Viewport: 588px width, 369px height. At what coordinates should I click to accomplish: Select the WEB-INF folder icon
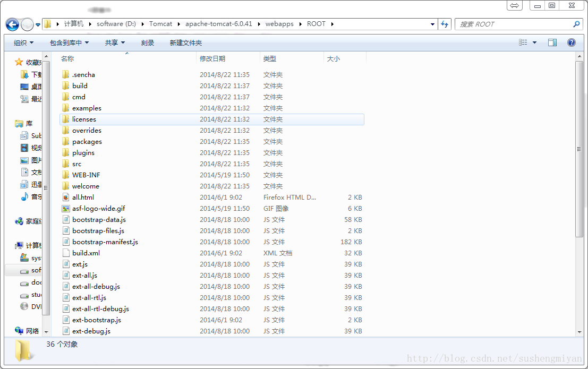point(66,175)
